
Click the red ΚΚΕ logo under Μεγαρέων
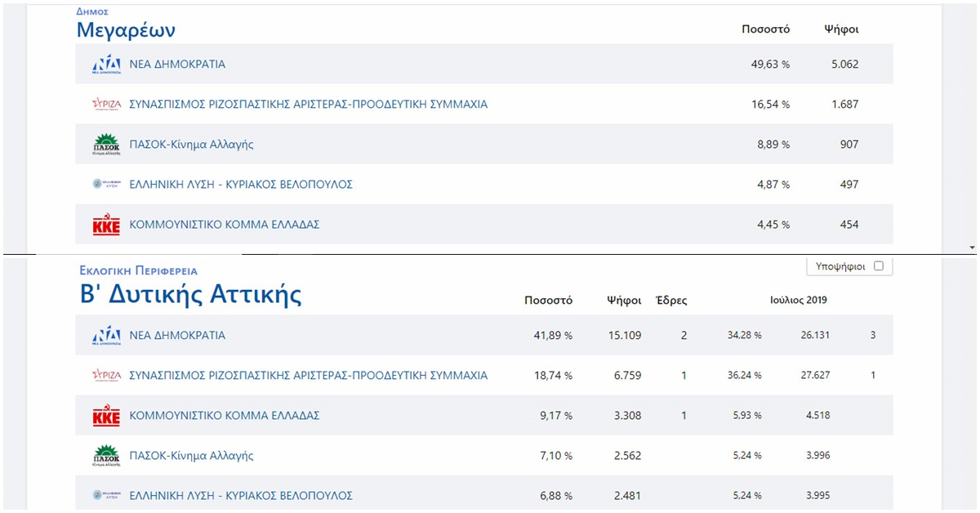coord(106,225)
